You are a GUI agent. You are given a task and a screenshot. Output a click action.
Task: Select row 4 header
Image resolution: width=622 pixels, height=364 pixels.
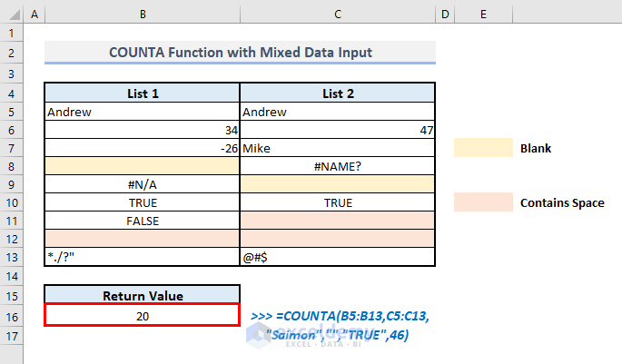tap(11, 93)
